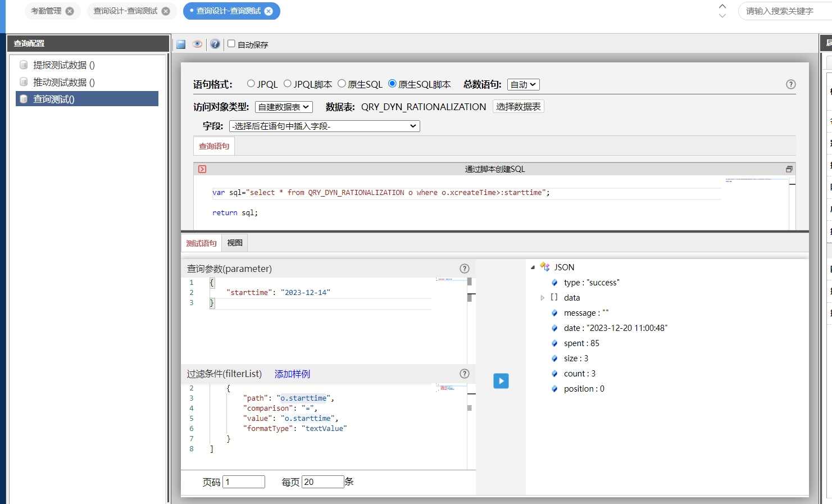This screenshot has height=504, width=832.
Task: Select the 原生SQL radio button
Action: tap(342, 84)
